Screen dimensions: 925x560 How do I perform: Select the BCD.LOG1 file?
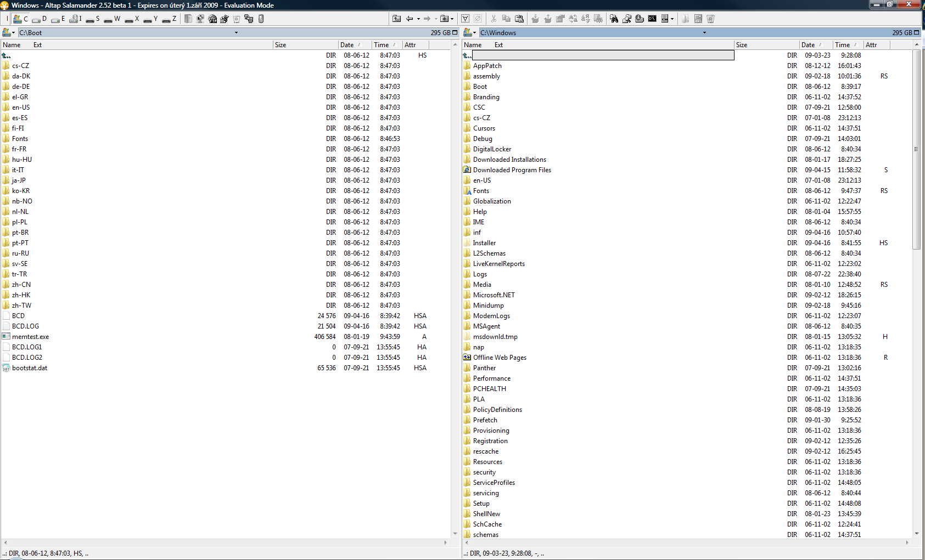[x=27, y=347]
